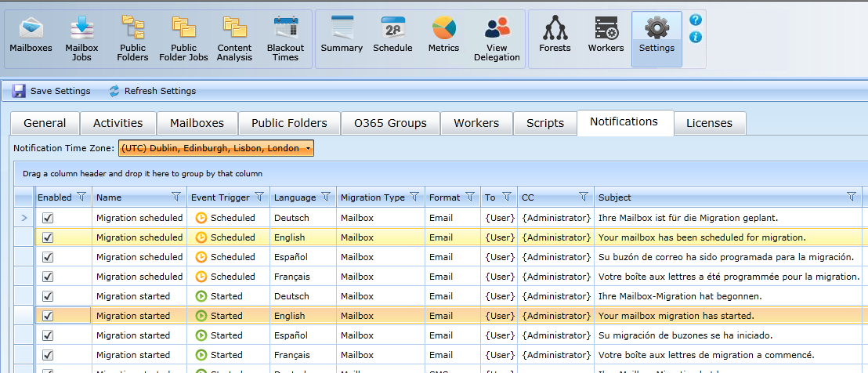868x373 pixels.
Task: Open the Forests view
Action: (x=555, y=37)
